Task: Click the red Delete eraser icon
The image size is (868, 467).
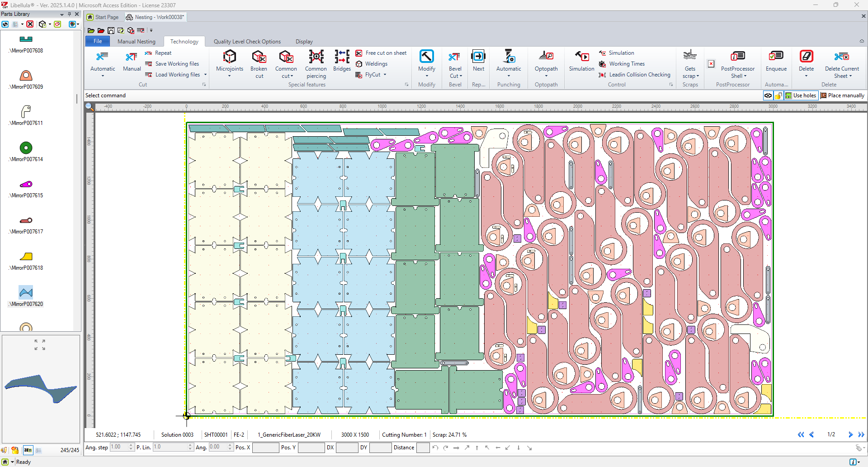Action: tap(806, 56)
